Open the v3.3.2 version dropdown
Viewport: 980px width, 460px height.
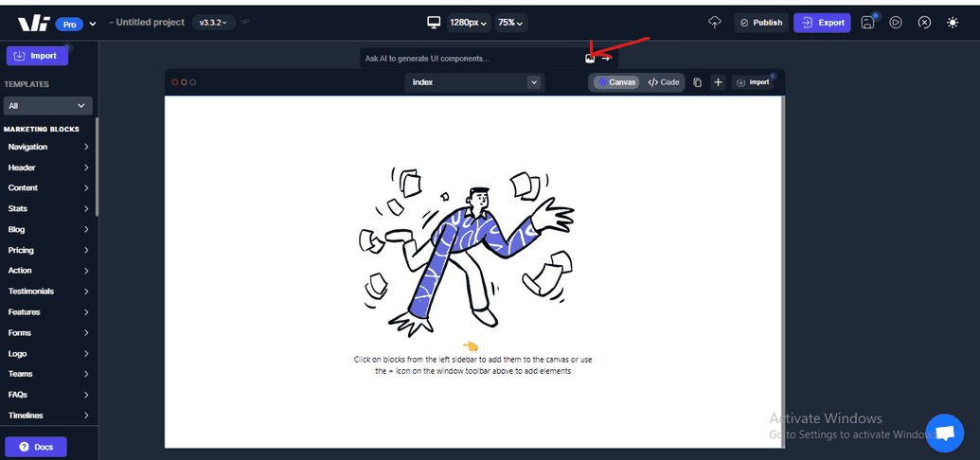pyautogui.click(x=213, y=23)
